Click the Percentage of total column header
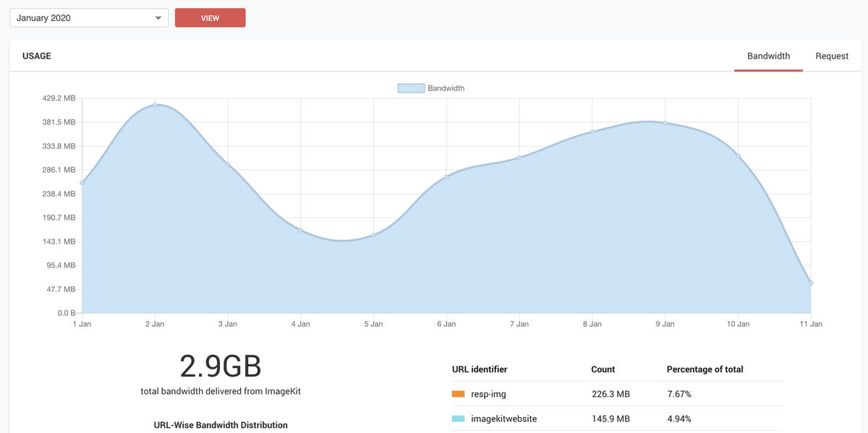The height and width of the screenshot is (433, 868). point(705,369)
